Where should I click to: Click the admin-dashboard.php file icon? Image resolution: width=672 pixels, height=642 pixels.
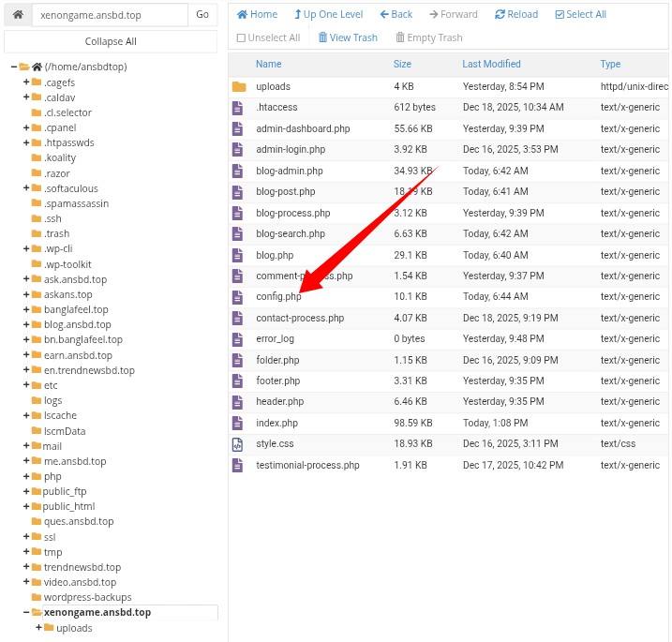[237, 128]
